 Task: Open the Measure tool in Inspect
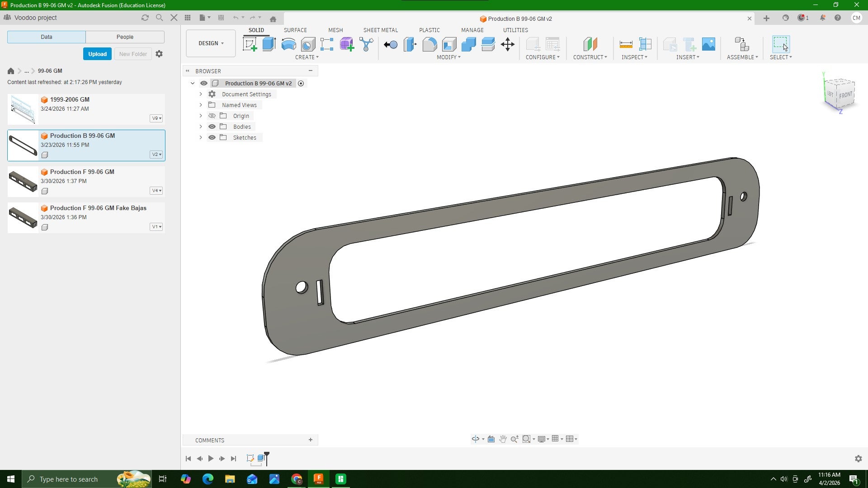[626, 44]
